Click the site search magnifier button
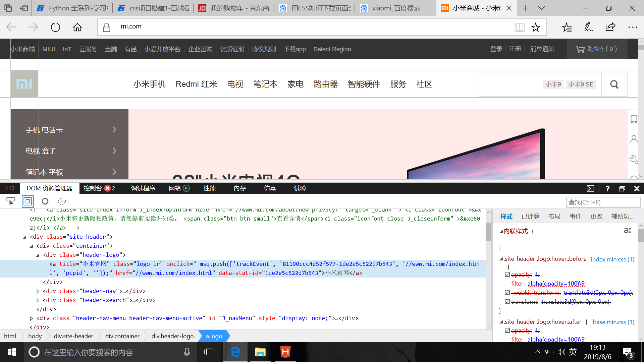The height and width of the screenshot is (362, 644). pyautogui.click(x=614, y=84)
